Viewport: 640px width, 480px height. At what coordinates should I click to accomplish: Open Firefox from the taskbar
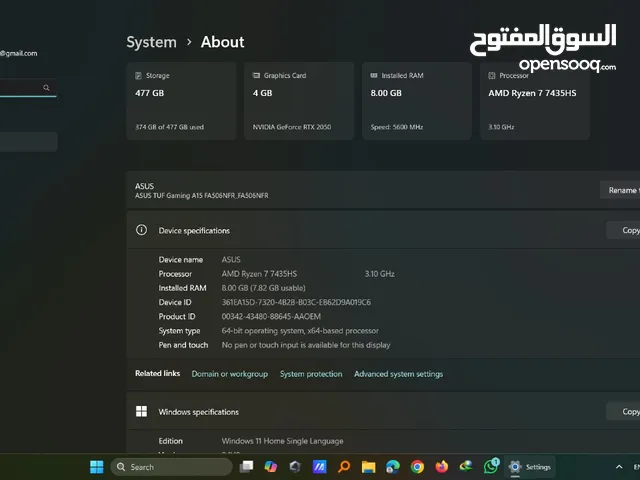442,467
